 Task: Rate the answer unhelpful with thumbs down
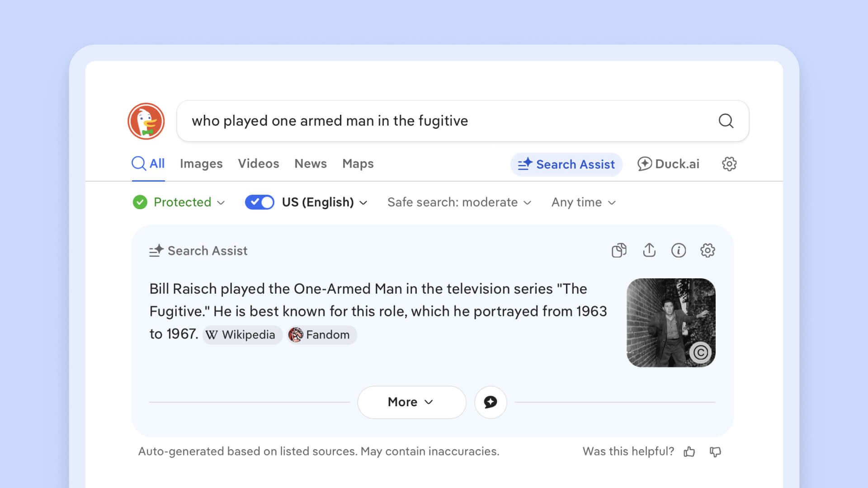[x=715, y=451]
